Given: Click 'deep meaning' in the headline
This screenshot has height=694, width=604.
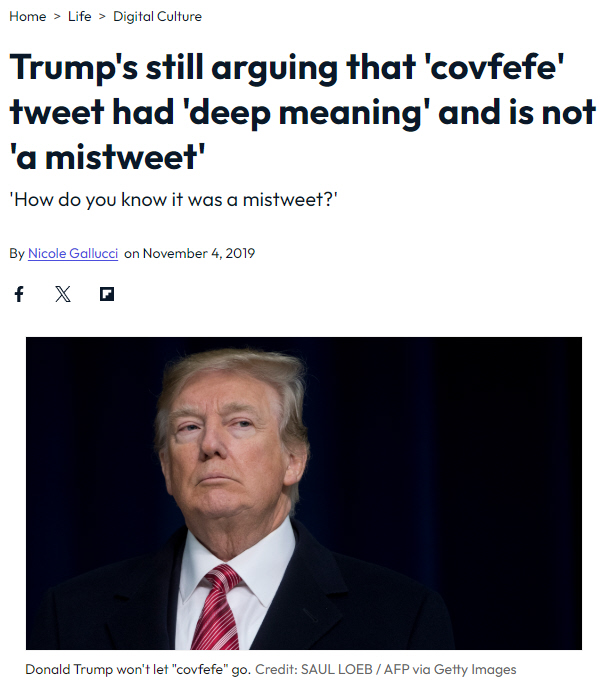Looking at the screenshot, I should pyautogui.click(x=319, y=111).
